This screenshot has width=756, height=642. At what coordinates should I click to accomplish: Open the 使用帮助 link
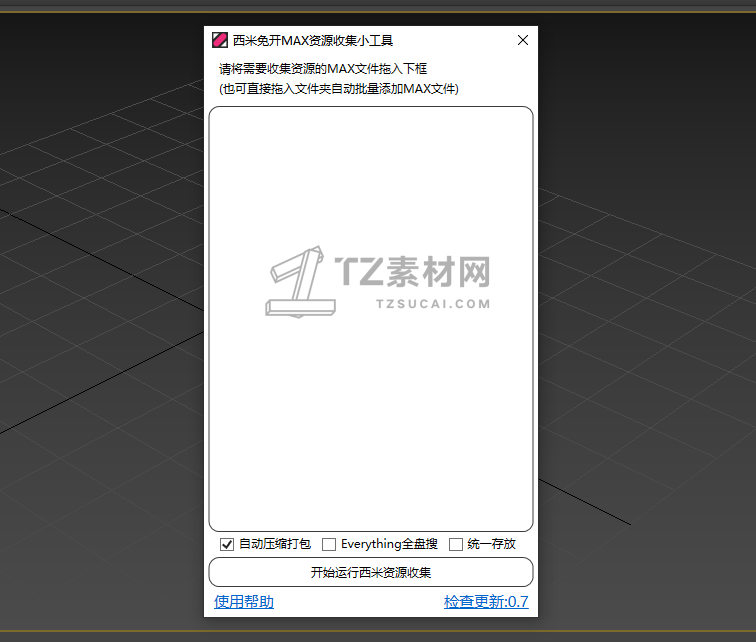244,602
